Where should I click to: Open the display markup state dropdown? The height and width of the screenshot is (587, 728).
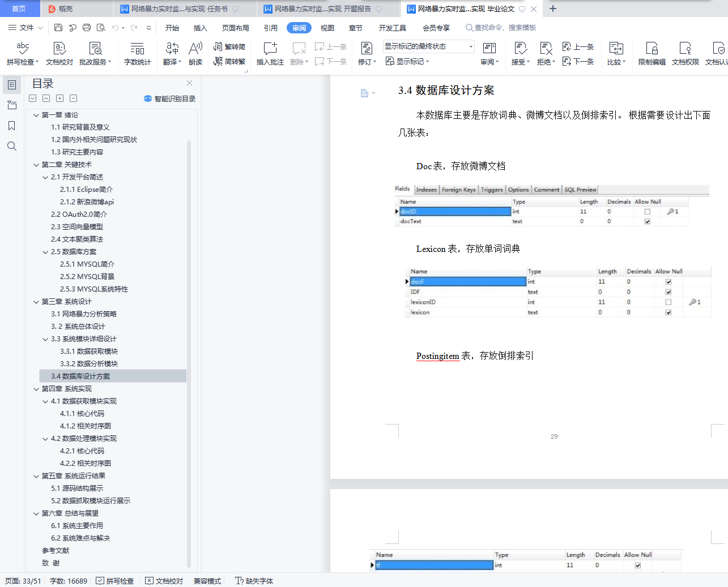tap(429, 46)
